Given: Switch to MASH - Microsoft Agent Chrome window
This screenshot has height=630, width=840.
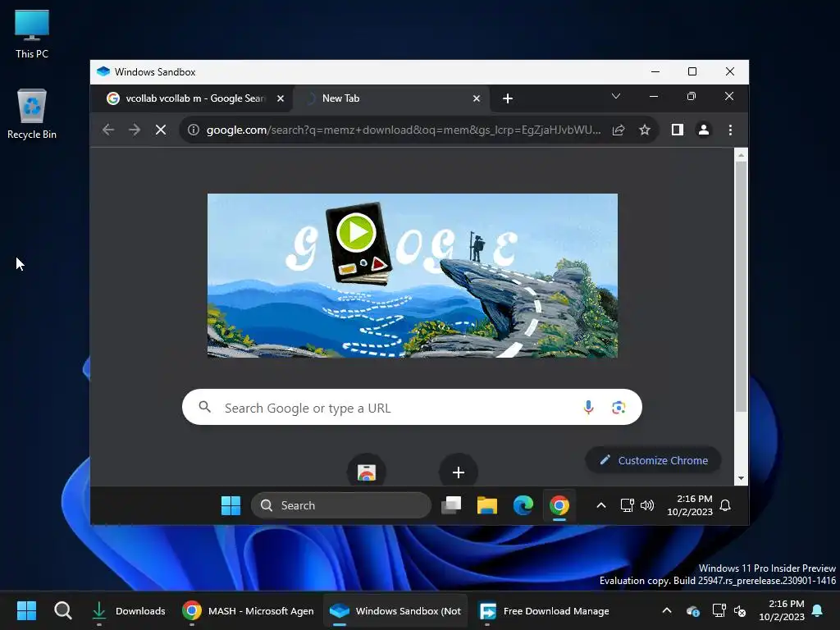Looking at the screenshot, I should (248, 610).
